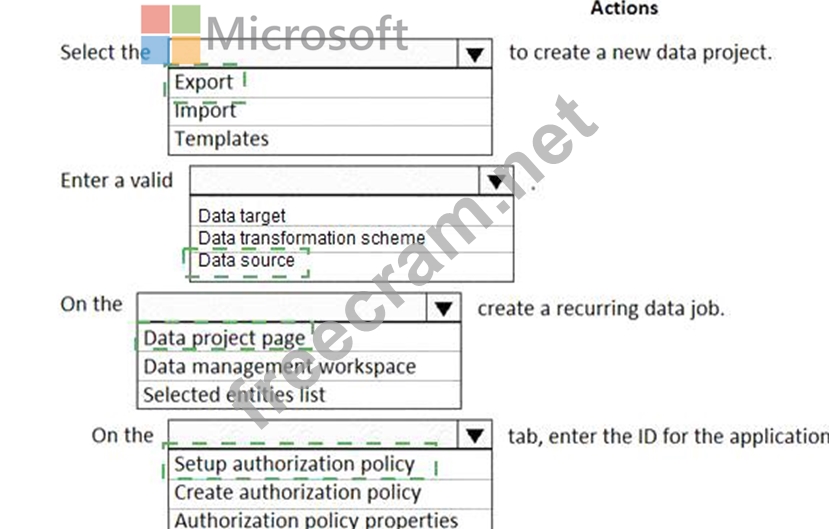Select the Templates option
This screenshot has height=529, width=829.
221,139
